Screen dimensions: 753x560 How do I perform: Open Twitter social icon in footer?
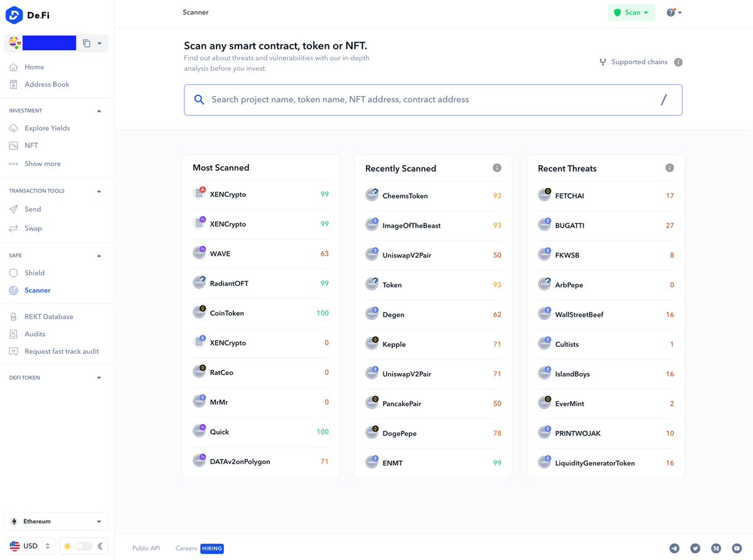coord(695,548)
